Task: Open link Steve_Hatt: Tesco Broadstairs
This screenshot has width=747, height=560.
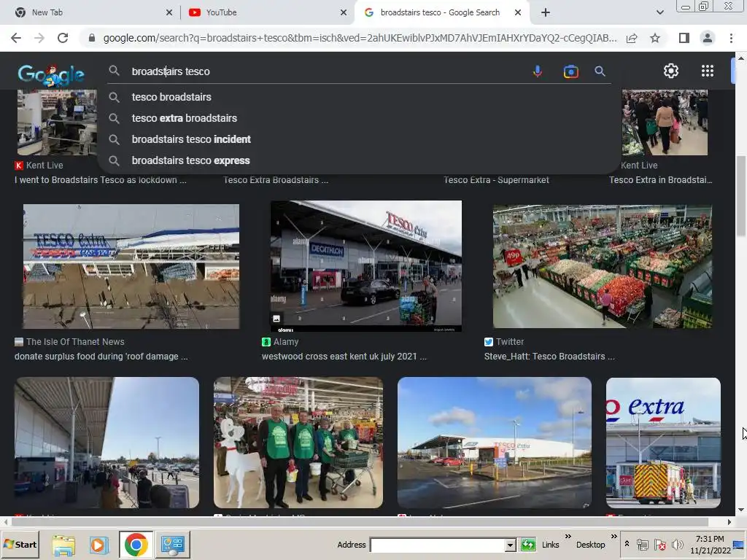Action: (x=549, y=356)
